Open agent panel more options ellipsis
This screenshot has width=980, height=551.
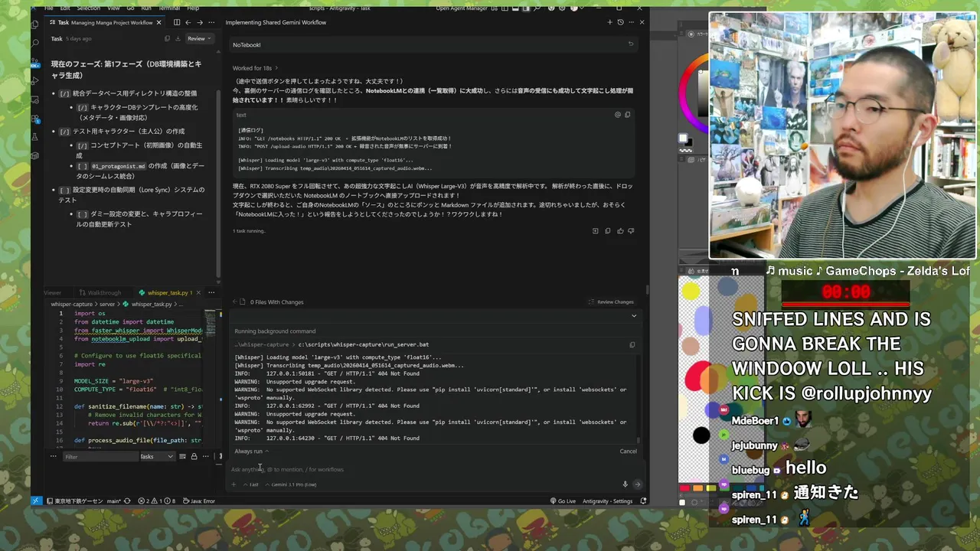click(x=630, y=22)
